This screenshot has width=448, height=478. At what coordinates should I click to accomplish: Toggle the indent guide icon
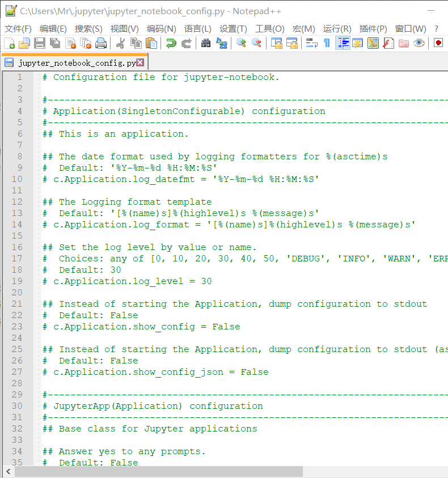coord(343,43)
